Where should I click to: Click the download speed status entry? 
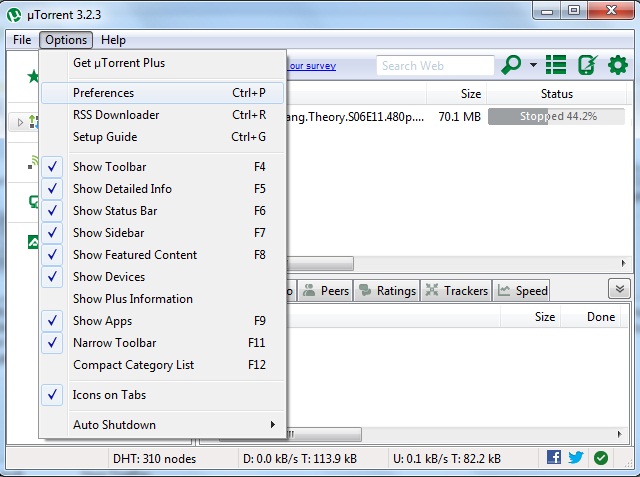(300, 459)
